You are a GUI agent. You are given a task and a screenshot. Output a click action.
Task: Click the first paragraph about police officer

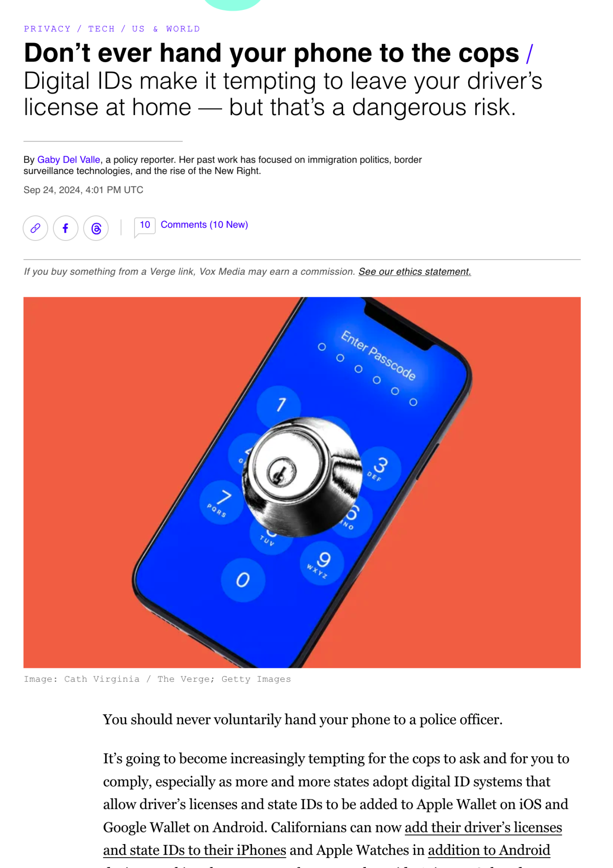click(302, 720)
